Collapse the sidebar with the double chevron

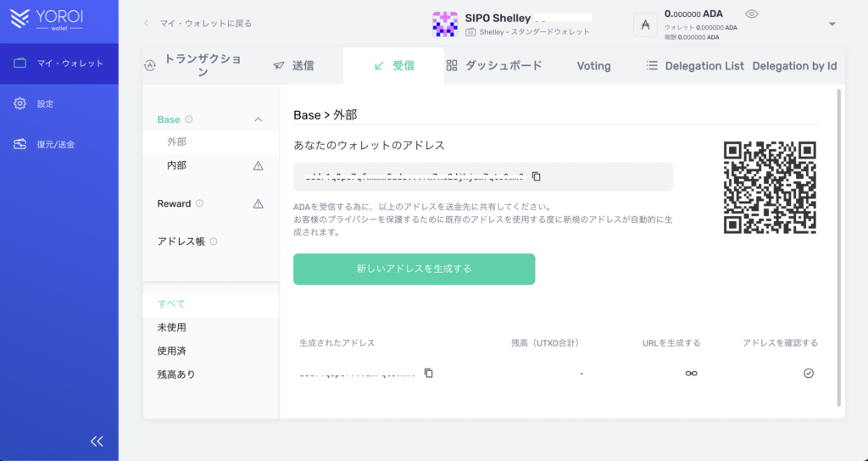click(97, 441)
